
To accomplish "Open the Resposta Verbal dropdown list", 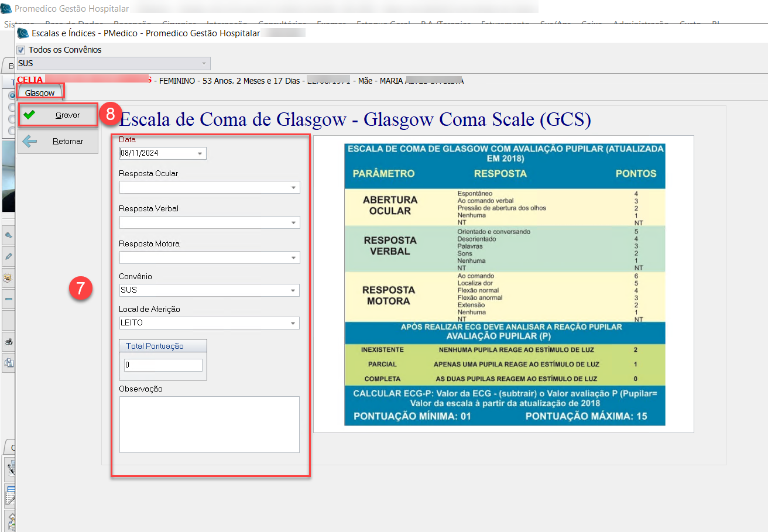I will 293,222.
